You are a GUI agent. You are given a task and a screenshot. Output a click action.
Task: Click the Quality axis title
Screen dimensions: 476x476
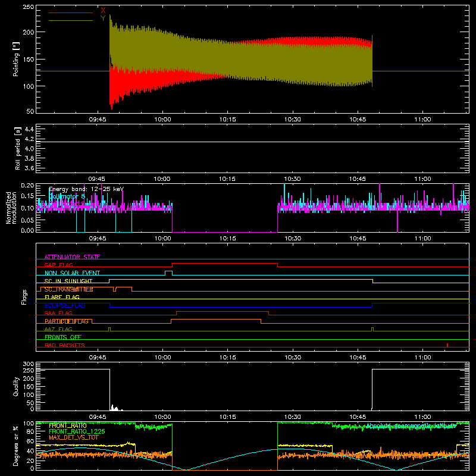[16, 386]
